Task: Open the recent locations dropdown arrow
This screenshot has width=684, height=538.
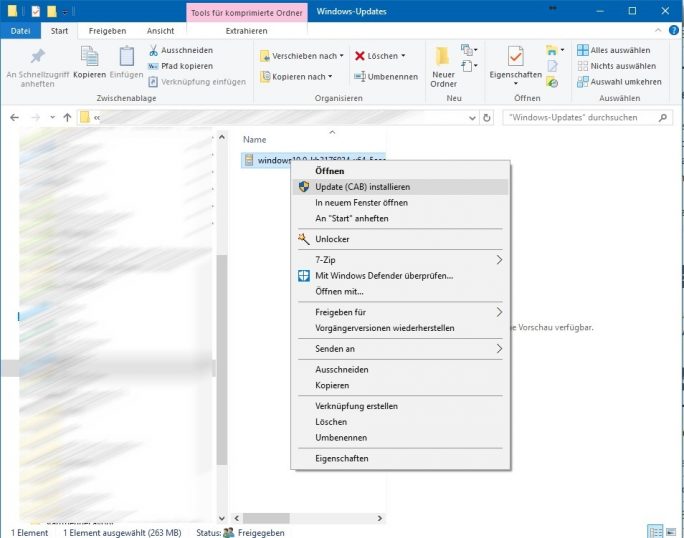Action: click(52, 117)
